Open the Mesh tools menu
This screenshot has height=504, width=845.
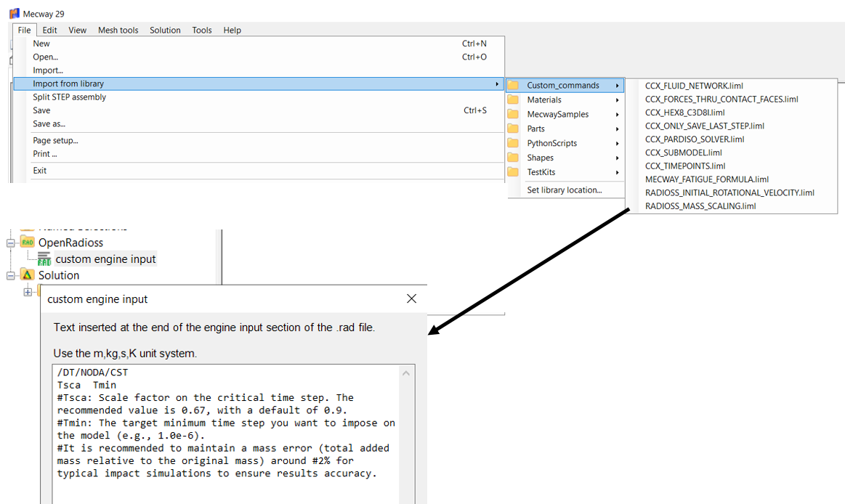tap(118, 30)
